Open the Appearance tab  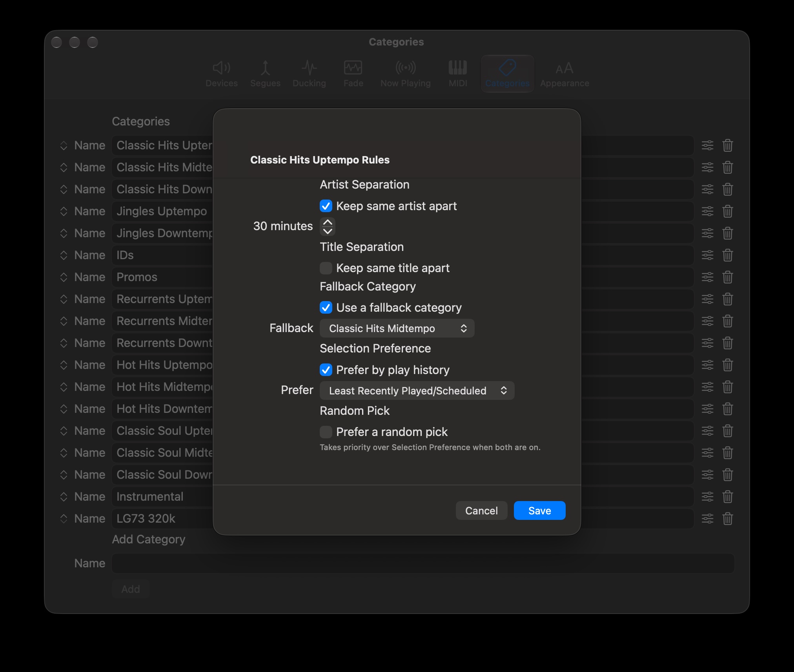coord(565,74)
